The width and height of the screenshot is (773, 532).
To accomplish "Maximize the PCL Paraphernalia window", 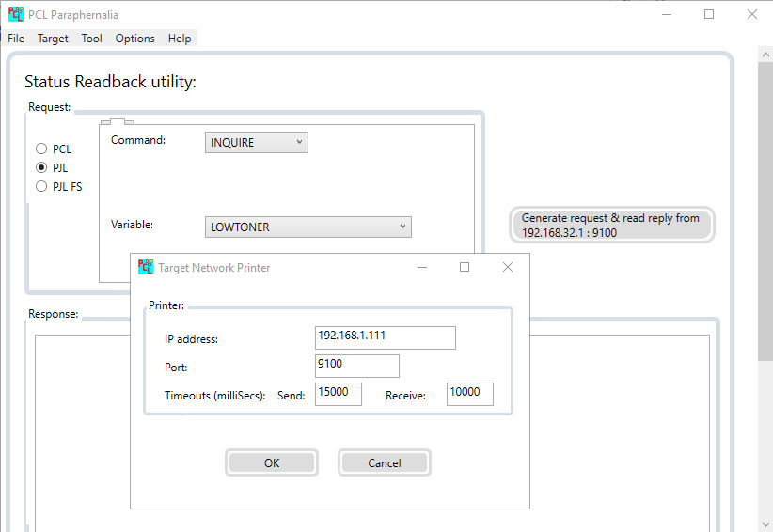I will pyautogui.click(x=709, y=14).
